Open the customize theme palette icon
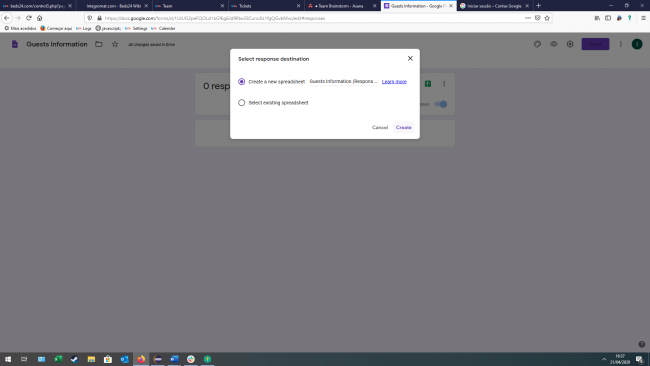Screen dimensions: 650x366 point(537,44)
